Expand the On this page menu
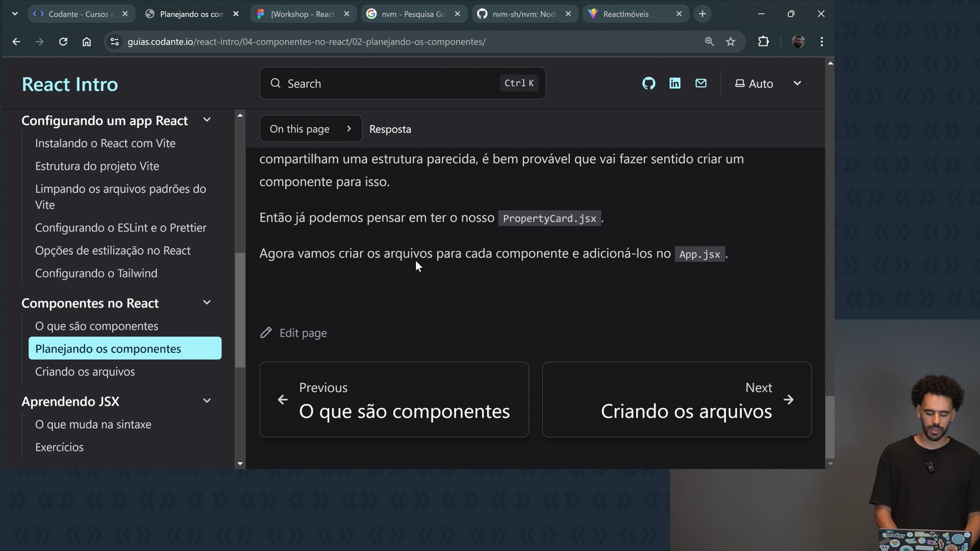This screenshot has height=551, width=980. [x=310, y=129]
